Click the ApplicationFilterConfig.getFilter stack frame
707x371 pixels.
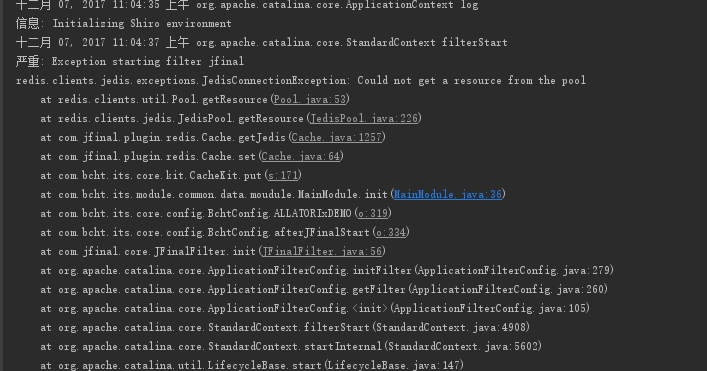324,289
